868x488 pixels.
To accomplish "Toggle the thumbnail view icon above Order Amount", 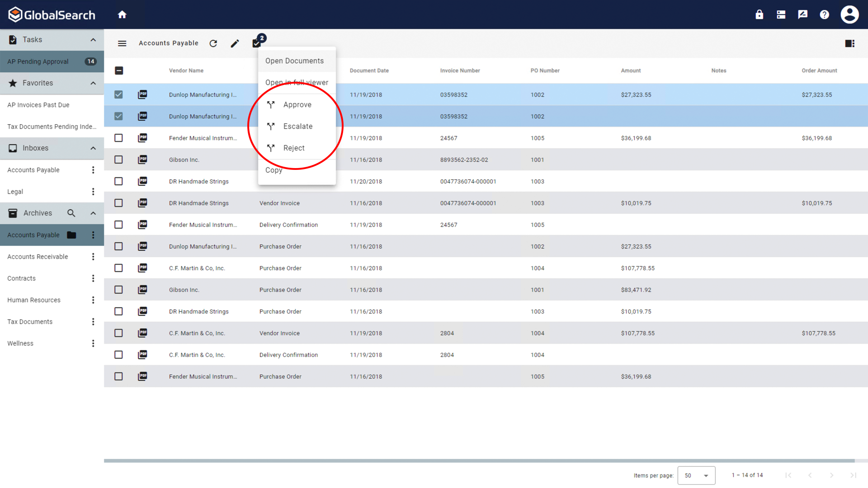I will 849,43.
